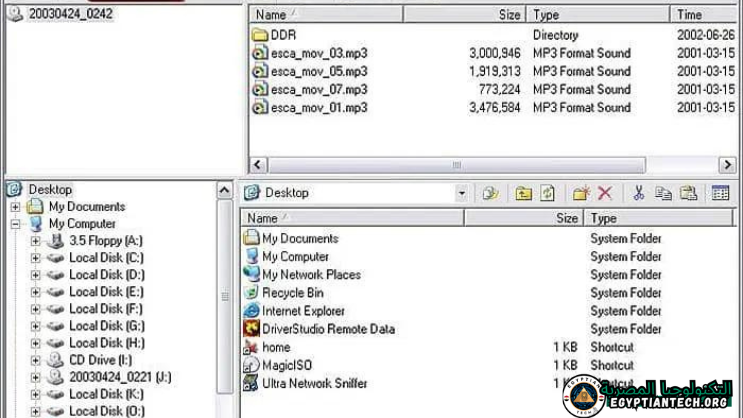Select the 20030424_0242 volume label

tap(71, 14)
